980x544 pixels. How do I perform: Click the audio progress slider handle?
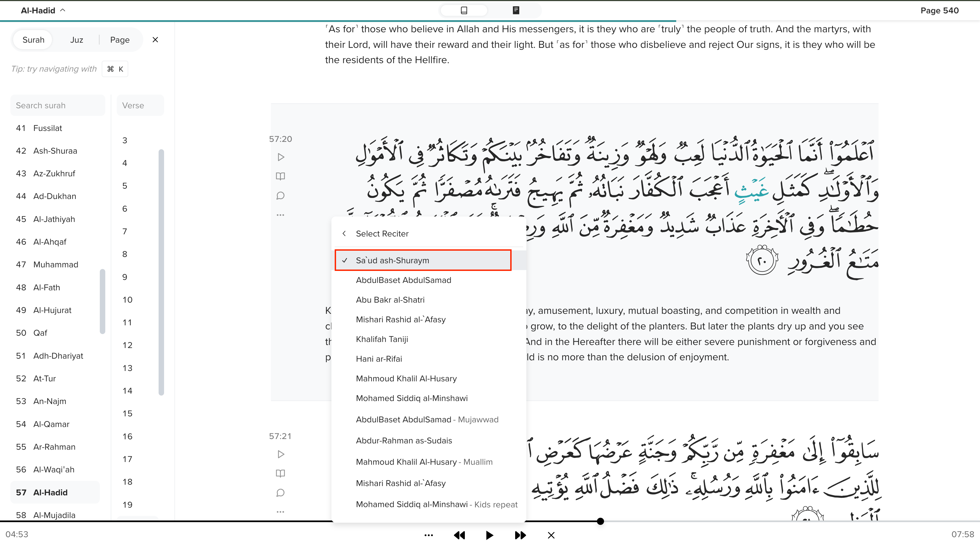pyautogui.click(x=600, y=521)
